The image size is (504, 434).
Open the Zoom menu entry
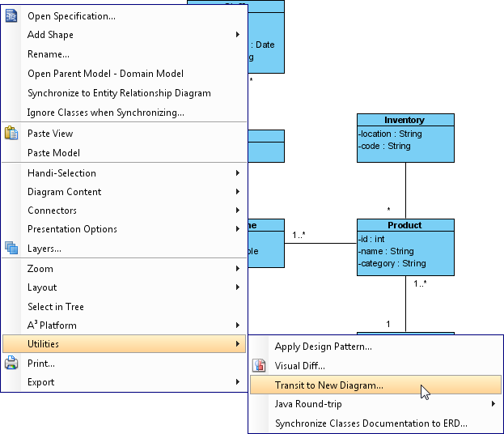point(124,269)
